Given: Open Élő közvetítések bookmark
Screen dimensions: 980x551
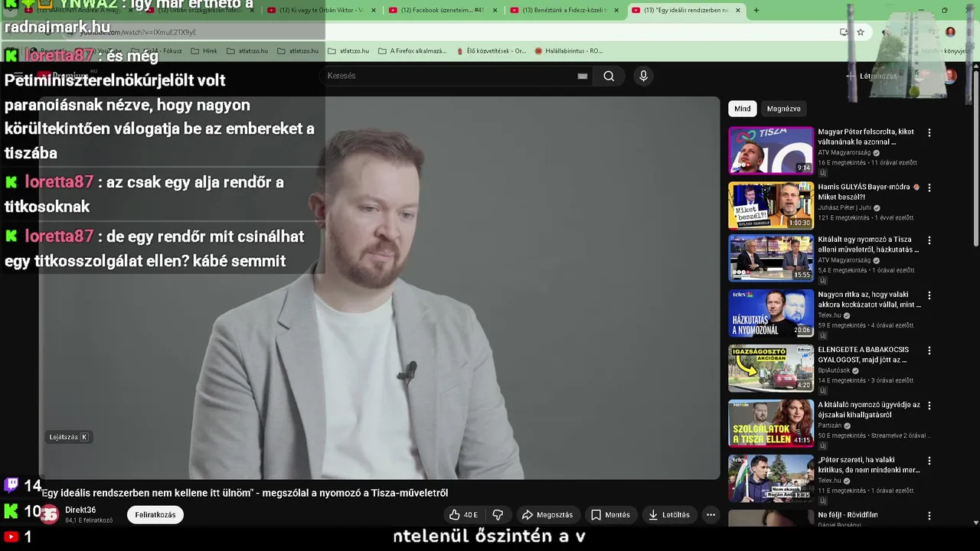Looking at the screenshot, I should (x=491, y=51).
